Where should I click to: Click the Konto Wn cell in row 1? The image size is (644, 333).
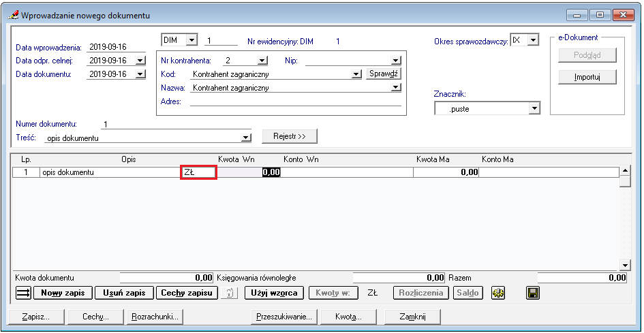point(347,172)
